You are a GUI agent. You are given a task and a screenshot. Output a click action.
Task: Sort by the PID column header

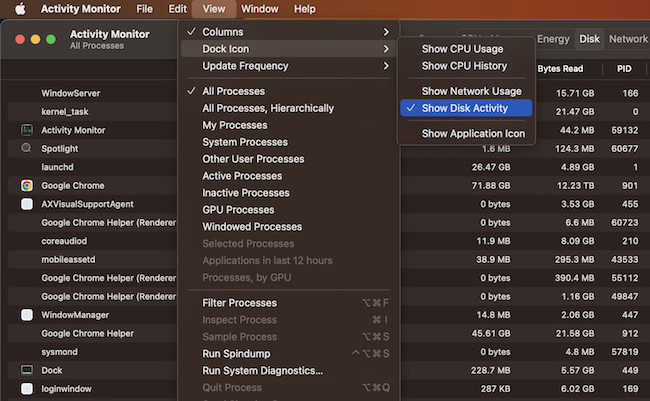624,69
